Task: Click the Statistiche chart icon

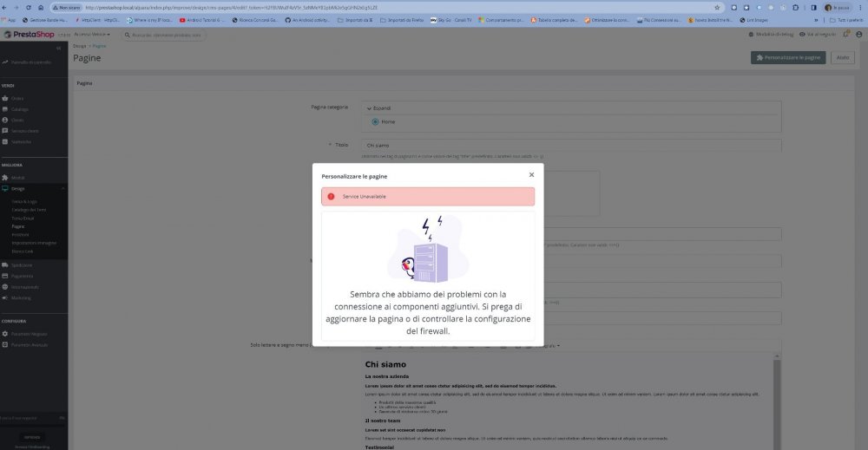Action: (x=5, y=142)
